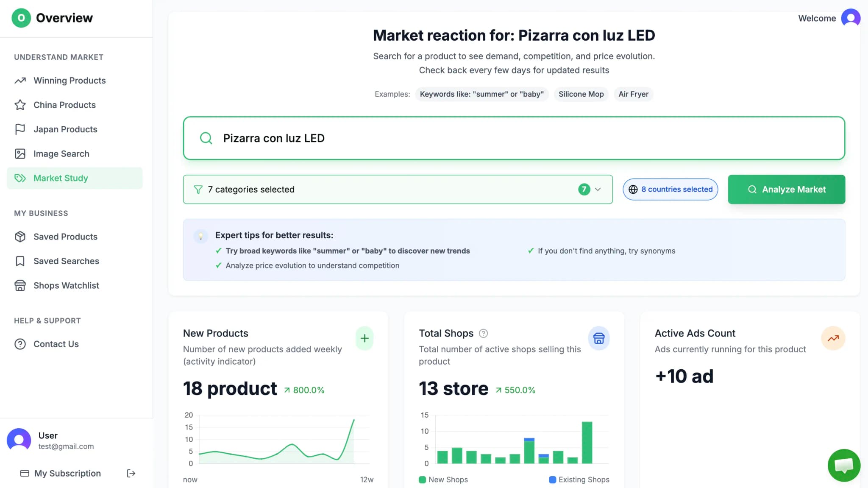Click the Shops Watchlist storefront icon
Viewport: 868px width, 488px height.
(x=20, y=285)
